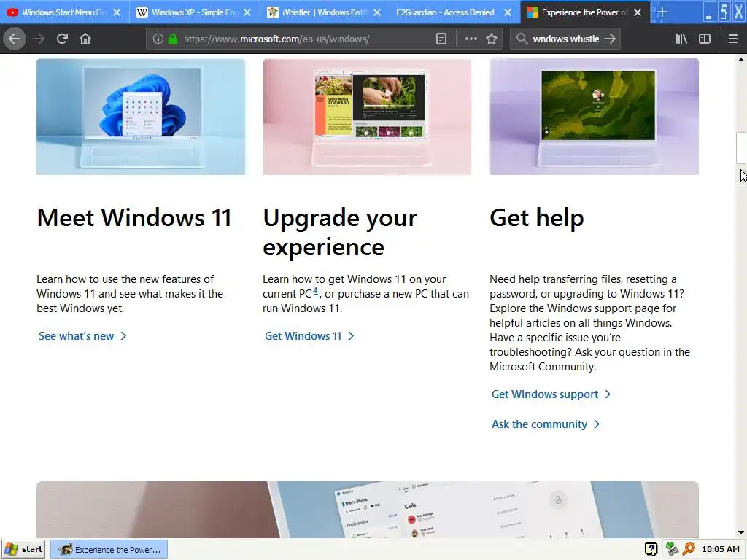Open Ask the community link
The width and height of the screenshot is (747, 560).
[546, 424]
